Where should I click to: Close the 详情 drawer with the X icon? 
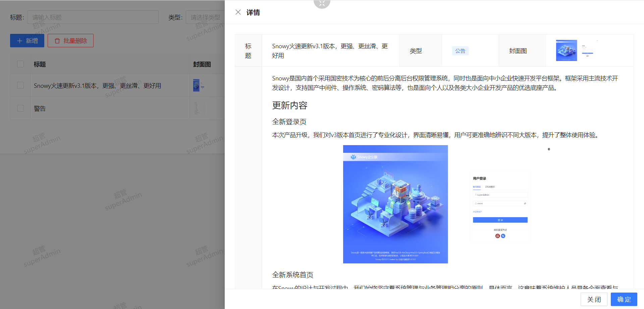(x=238, y=12)
